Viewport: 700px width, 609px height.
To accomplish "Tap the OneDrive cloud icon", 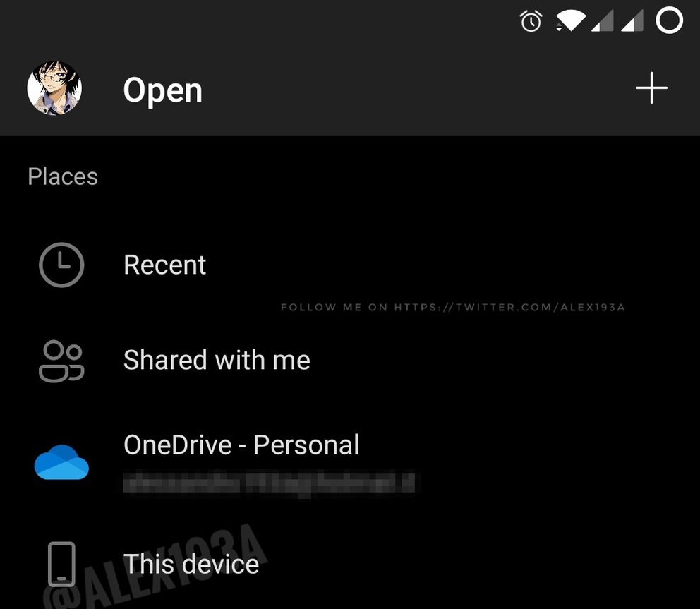I will (61, 462).
